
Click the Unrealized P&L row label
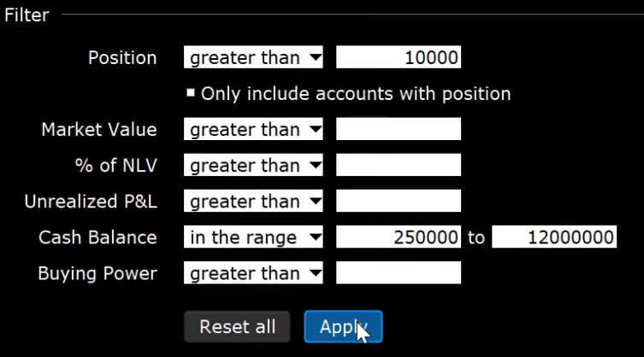coord(91,202)
